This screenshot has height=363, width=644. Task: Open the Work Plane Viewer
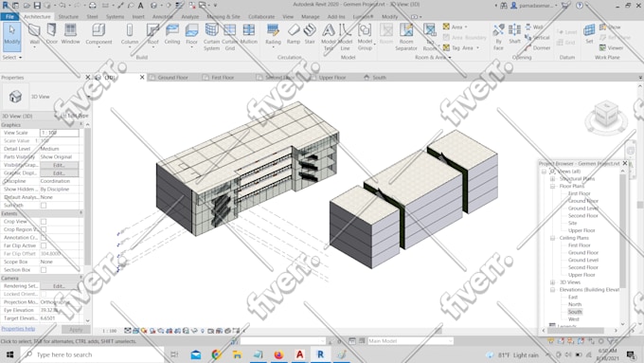tap(611, 47)
